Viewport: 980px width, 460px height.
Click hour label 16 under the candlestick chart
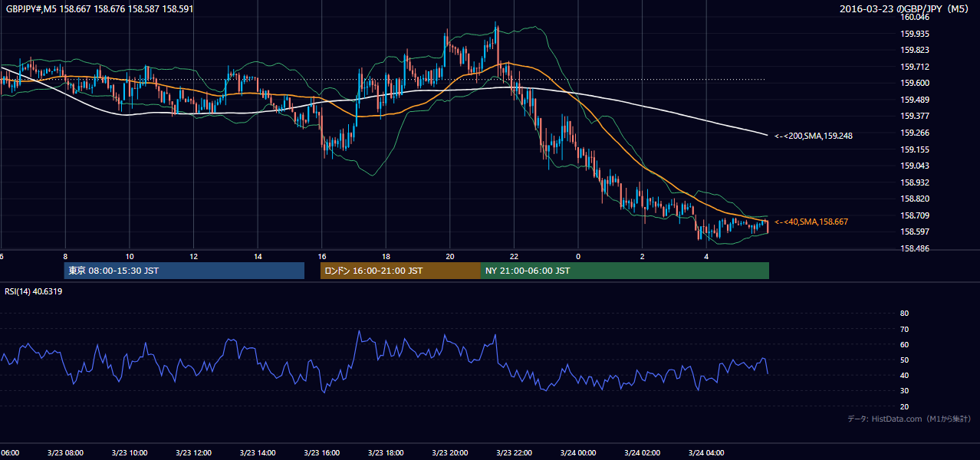[321, 257]
